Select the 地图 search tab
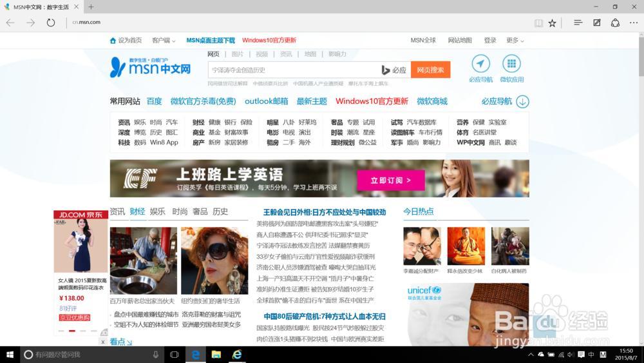 pos(310,54)
